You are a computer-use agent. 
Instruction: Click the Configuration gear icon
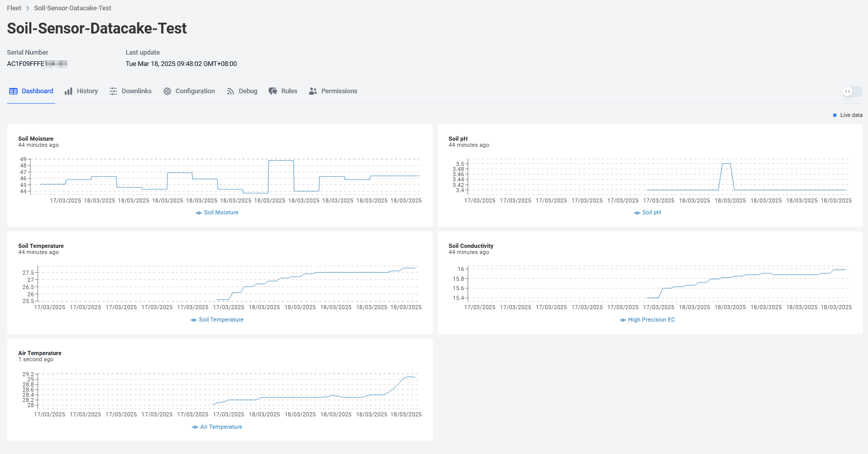click(167, 91)
